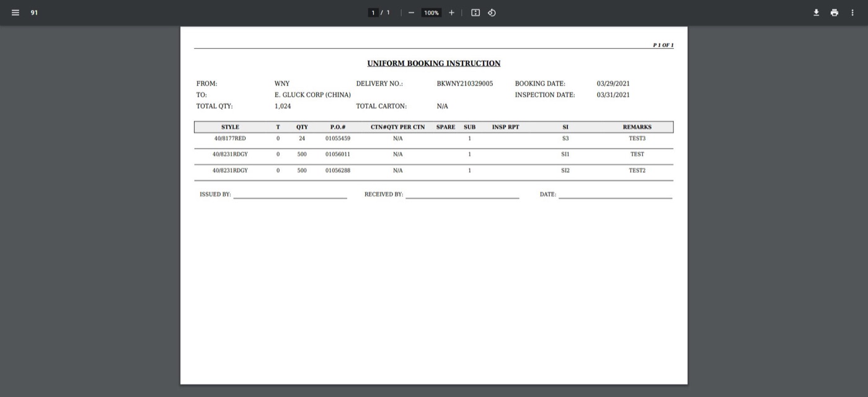The image size is (868, 397).
Task: Select inspection date 03/31/2021
Action: point(613,95)
